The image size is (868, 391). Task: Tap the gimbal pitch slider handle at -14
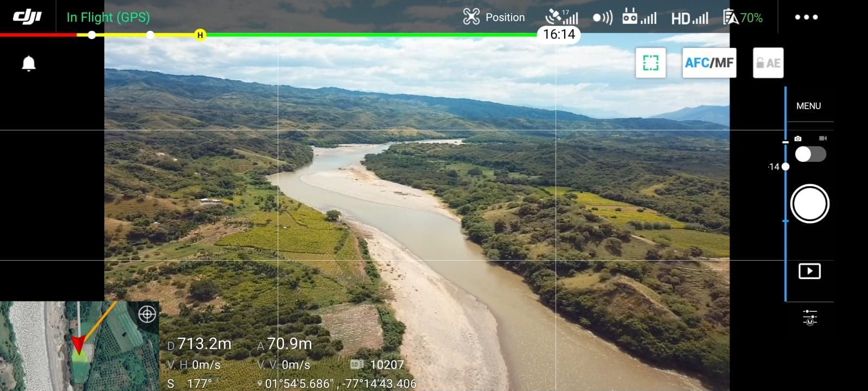[785, 167]
